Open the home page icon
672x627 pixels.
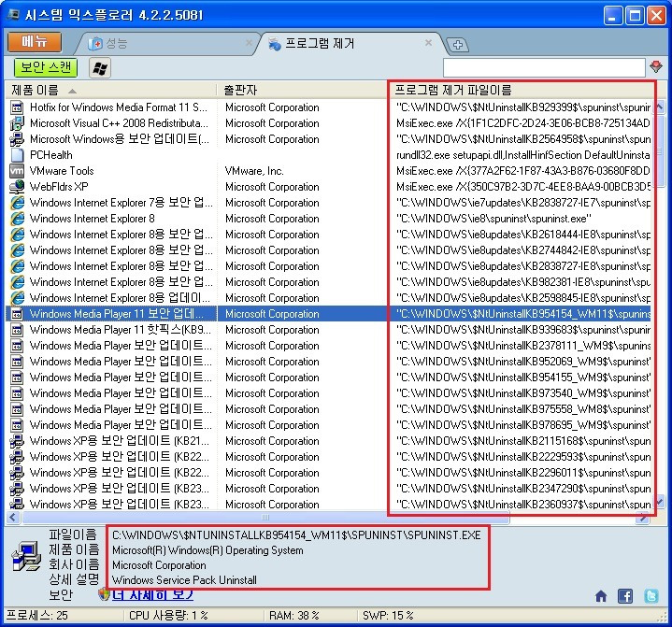pyautogui.click(x=601, y=596)
